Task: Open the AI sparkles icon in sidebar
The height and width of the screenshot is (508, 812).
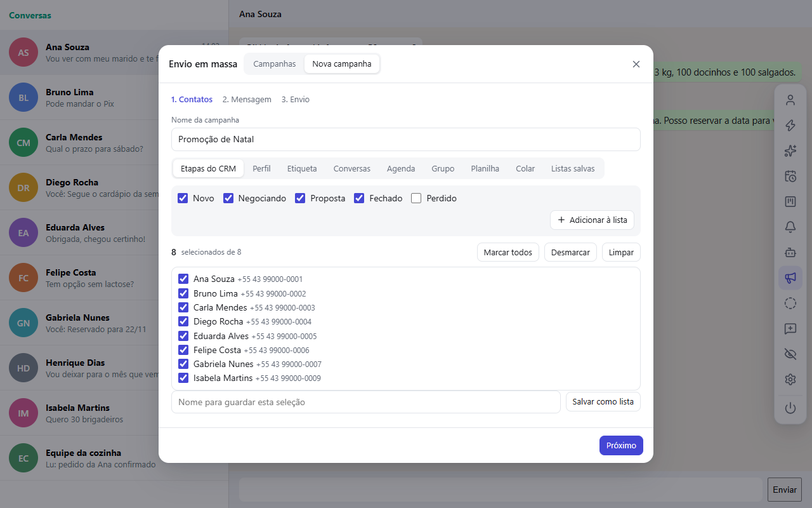Action: pos(790,150)
